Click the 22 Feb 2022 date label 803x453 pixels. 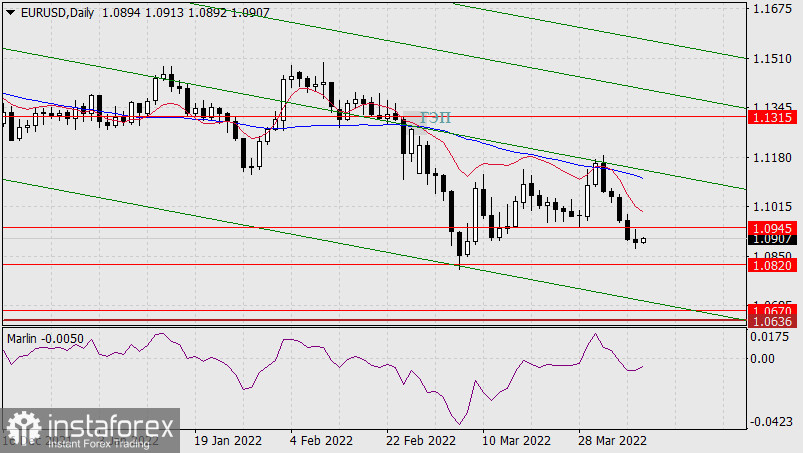419,441
